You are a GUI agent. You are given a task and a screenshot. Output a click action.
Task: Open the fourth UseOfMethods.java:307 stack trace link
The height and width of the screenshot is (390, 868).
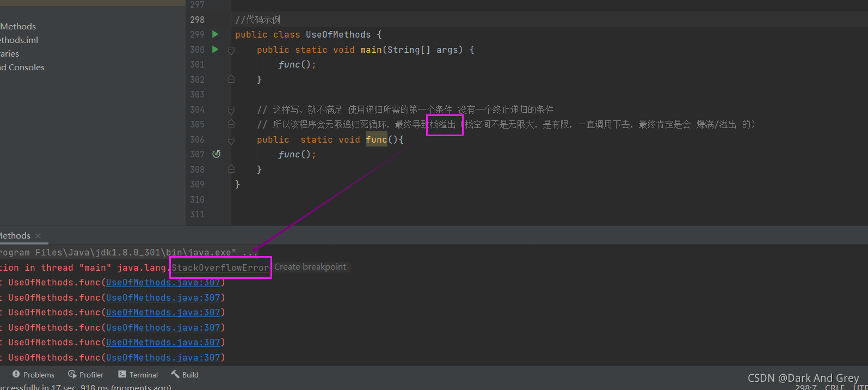[163, 327]
